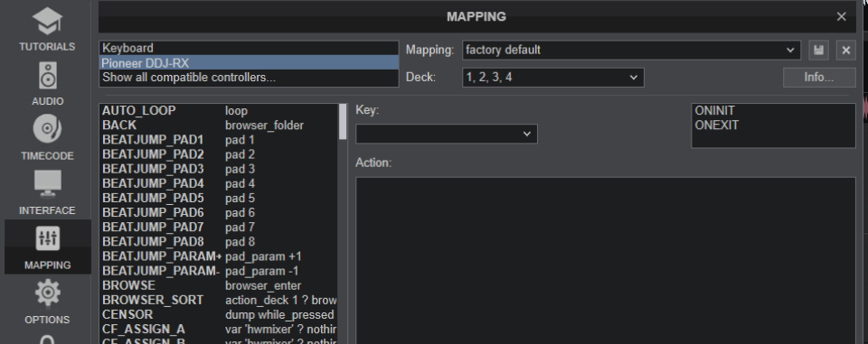This screenshot has width=868, height=344.
Task: Open Audio settings speaker icon
Action: pyautogui.click(x=47, y=75)
